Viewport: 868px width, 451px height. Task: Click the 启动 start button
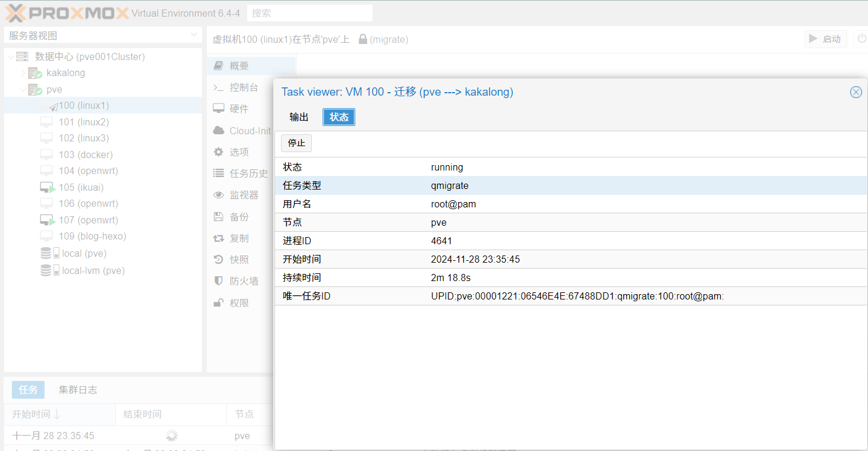pyautogui.click(x=825, y=39)
